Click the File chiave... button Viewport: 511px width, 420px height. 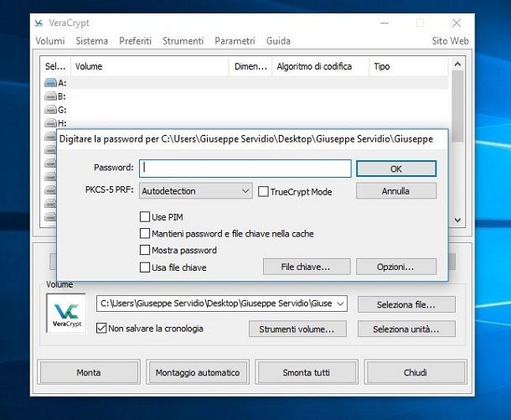tap(302, 267)
